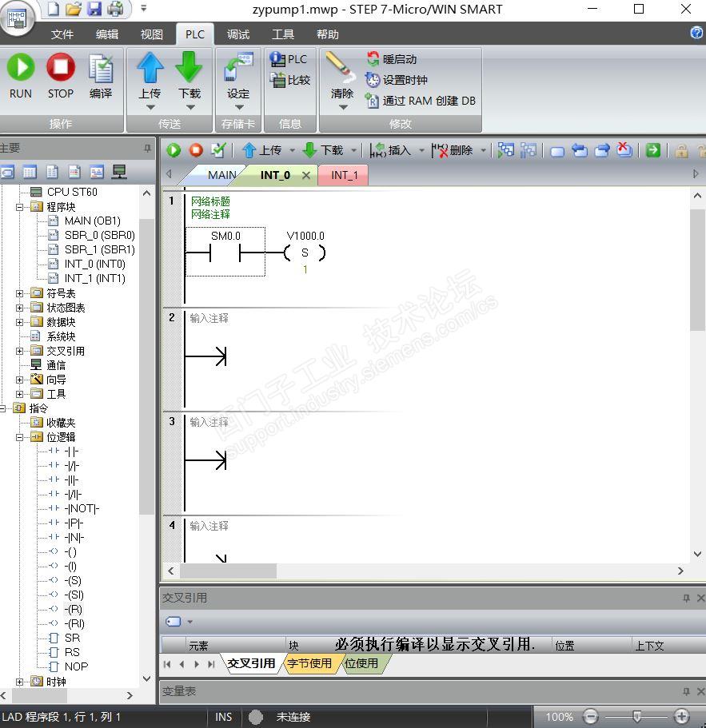Expand the 状态图表 tree node
The image size is (706, 728).
click(x=19, y=308)
